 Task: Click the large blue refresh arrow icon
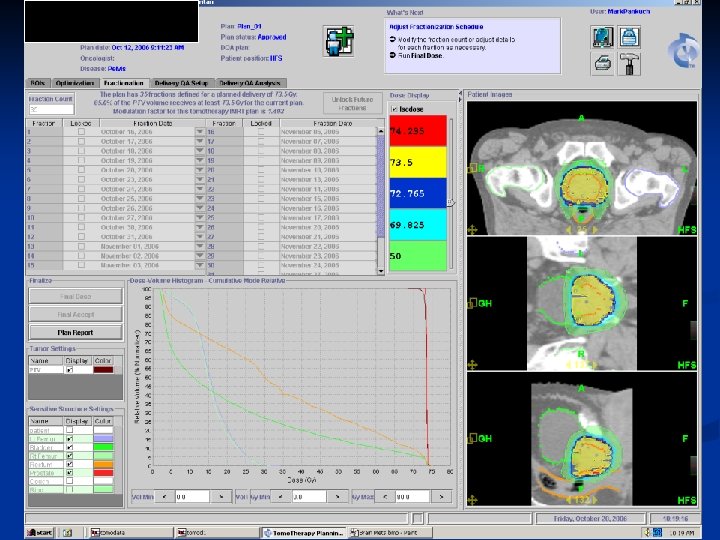click(684, 50)
